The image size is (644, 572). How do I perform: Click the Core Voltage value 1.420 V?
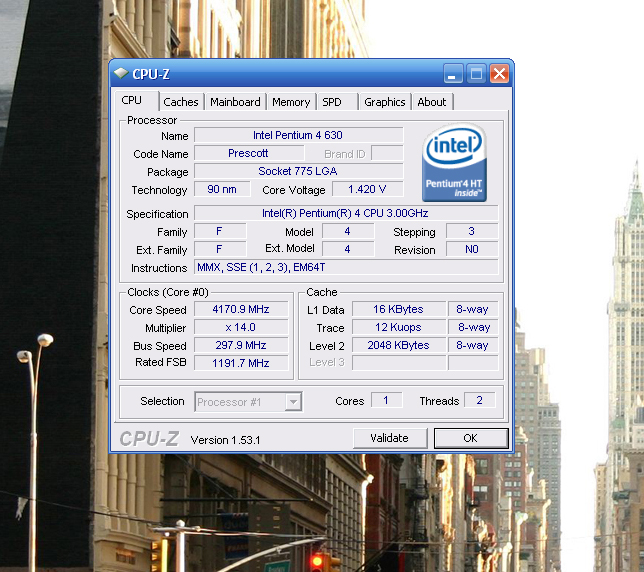[368, 189]
